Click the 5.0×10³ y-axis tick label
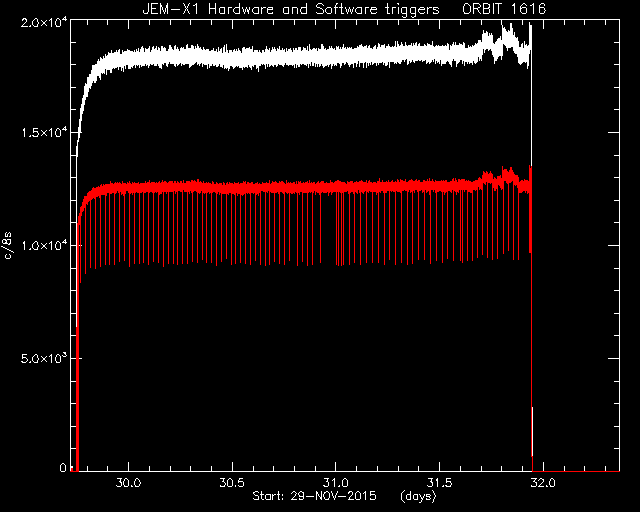 43,358
